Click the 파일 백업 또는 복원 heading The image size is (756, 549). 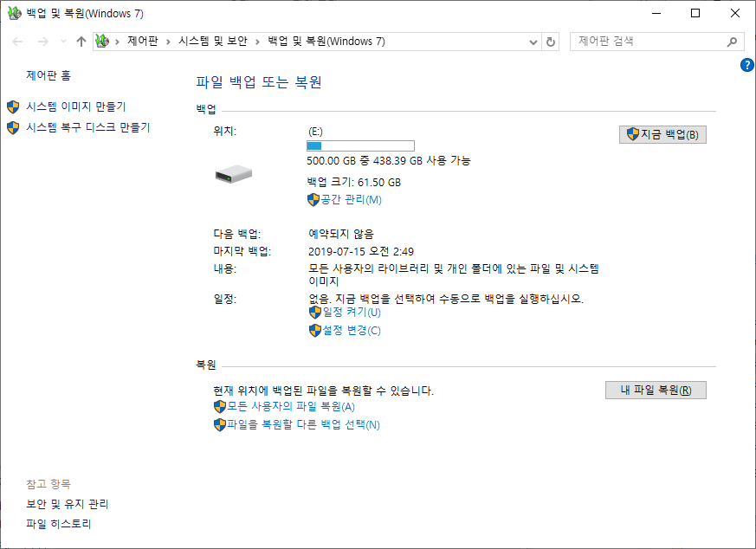coord(259,82)
